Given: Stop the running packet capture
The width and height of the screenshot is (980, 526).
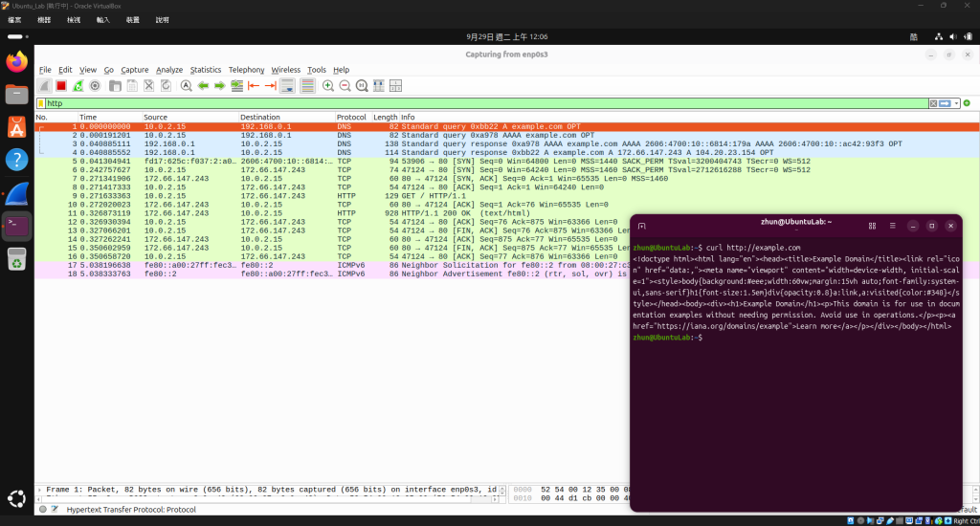Looking at the screenshot, I should [x=60, y=85].
